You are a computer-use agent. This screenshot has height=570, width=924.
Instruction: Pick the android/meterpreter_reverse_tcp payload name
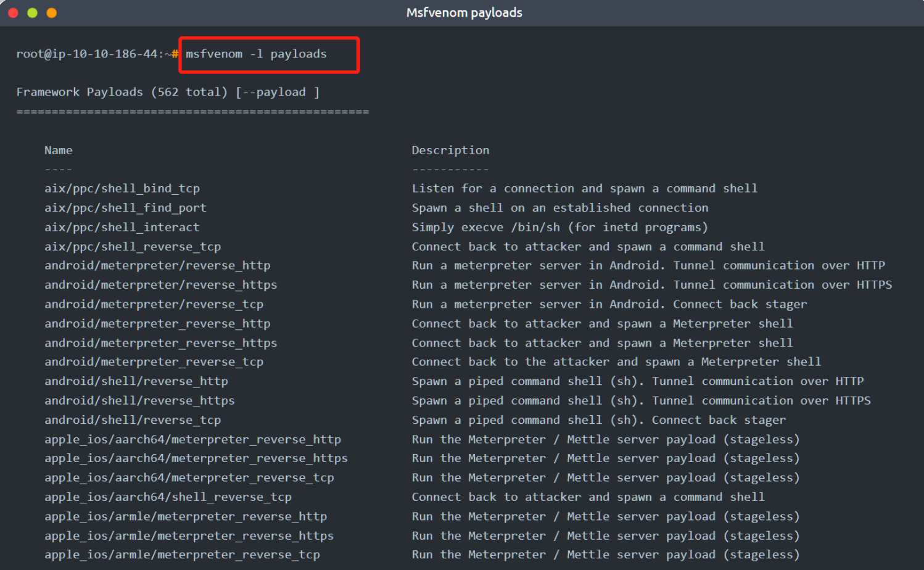(x=154, y=362)
